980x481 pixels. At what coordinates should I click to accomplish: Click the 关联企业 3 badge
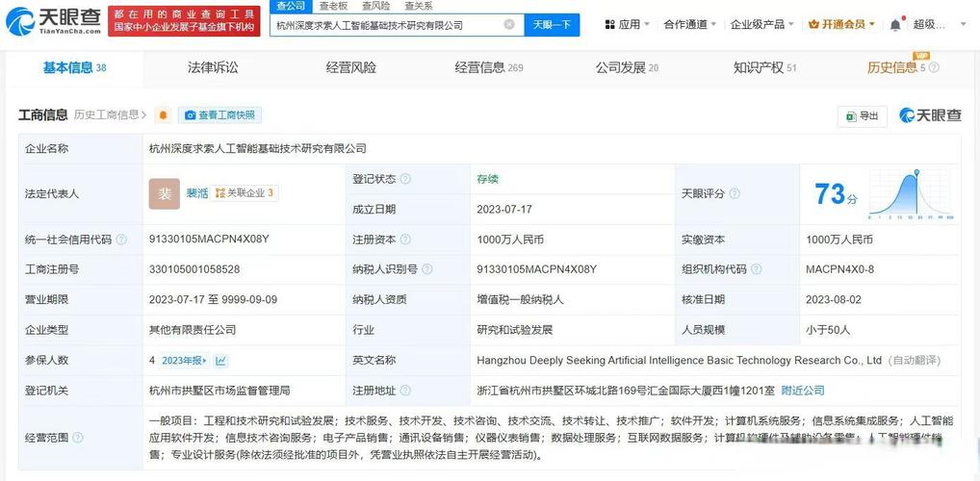pyautogui.click(x=245, y=193)
